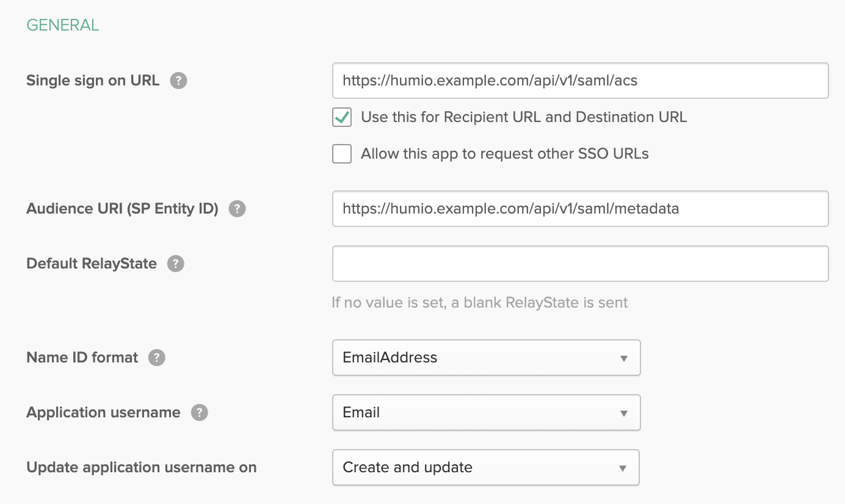Open the Name ID format help icon

click(156, 357)
